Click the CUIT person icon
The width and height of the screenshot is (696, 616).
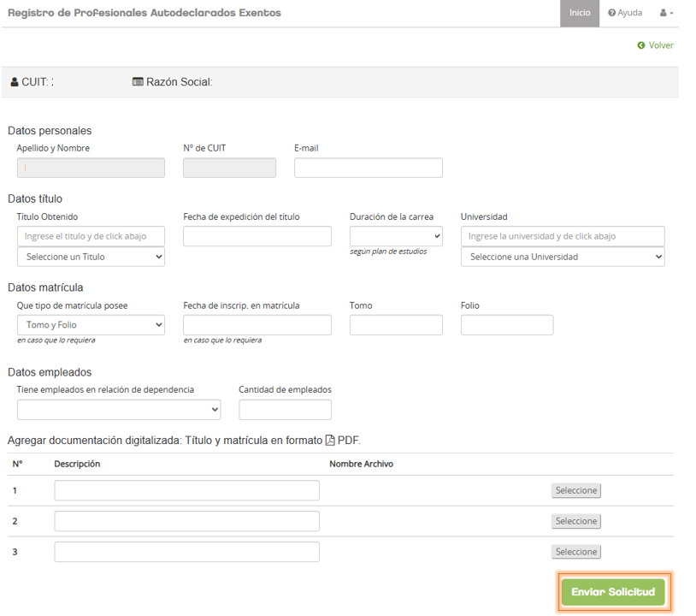(14, 82)
